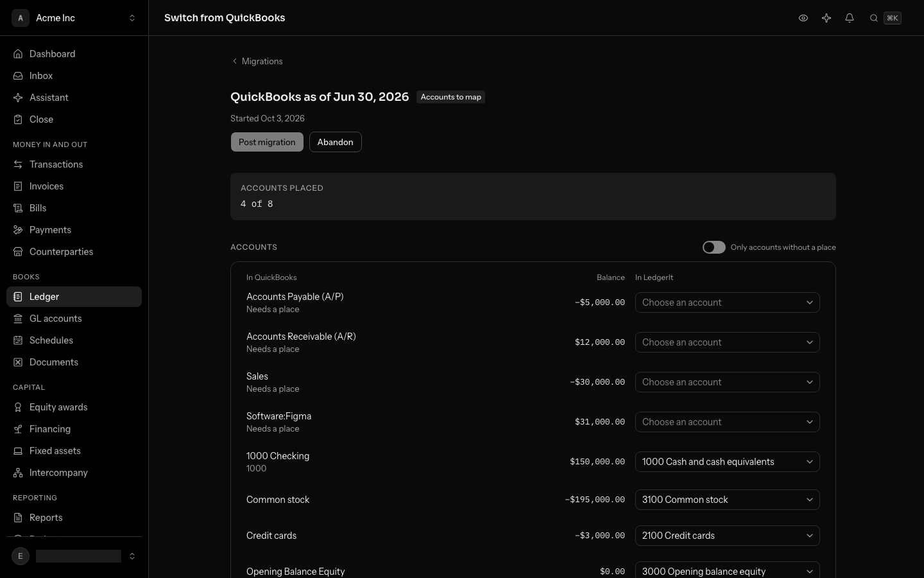Click the Bills icon in sidebar
The height and width of the screenshot is (578, 924).
click(18, 208)
